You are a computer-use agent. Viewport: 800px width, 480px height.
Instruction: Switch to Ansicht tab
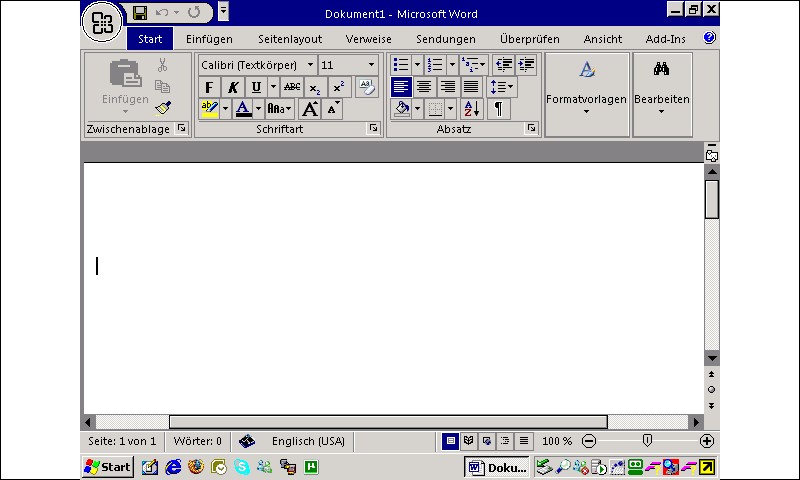point(603,39)
